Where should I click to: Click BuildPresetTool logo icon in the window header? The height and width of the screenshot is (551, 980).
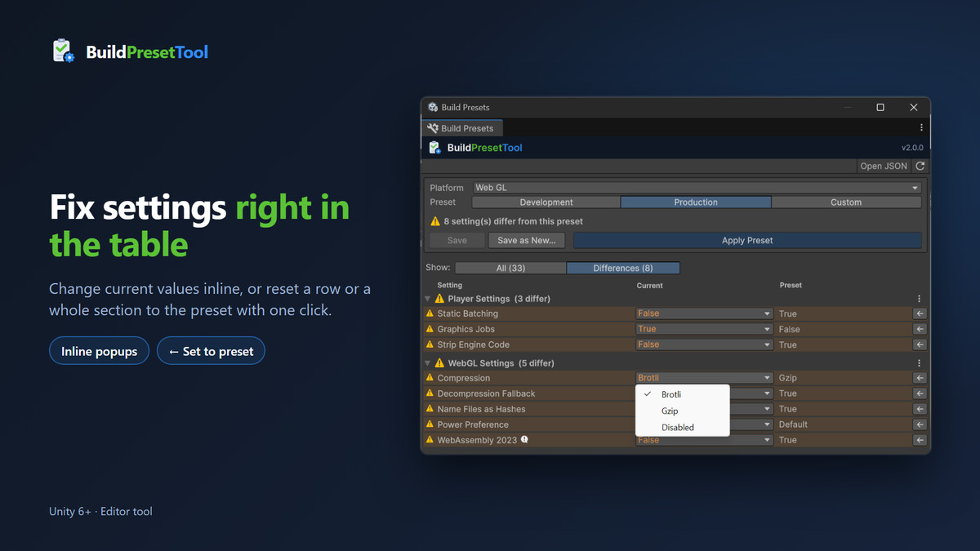[435, 148]
